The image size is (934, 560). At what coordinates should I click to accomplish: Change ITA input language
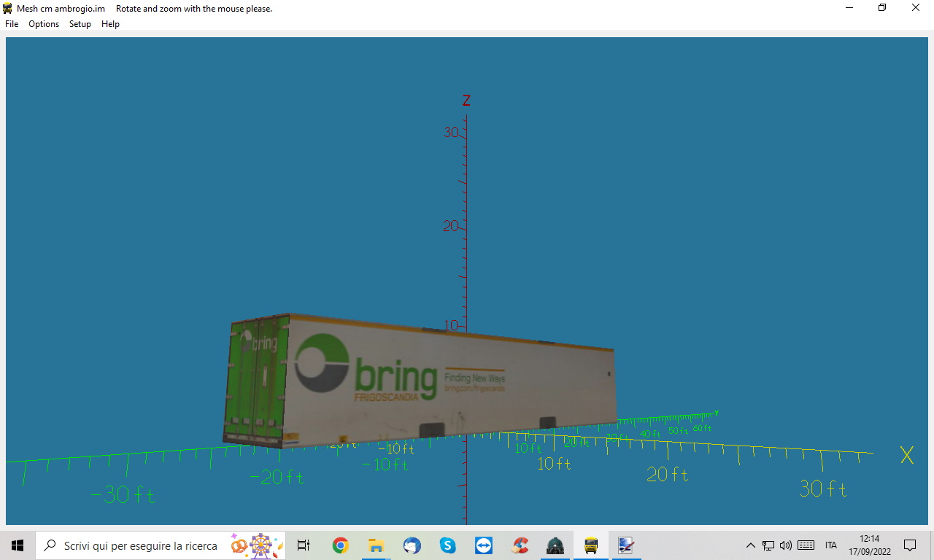831,545
